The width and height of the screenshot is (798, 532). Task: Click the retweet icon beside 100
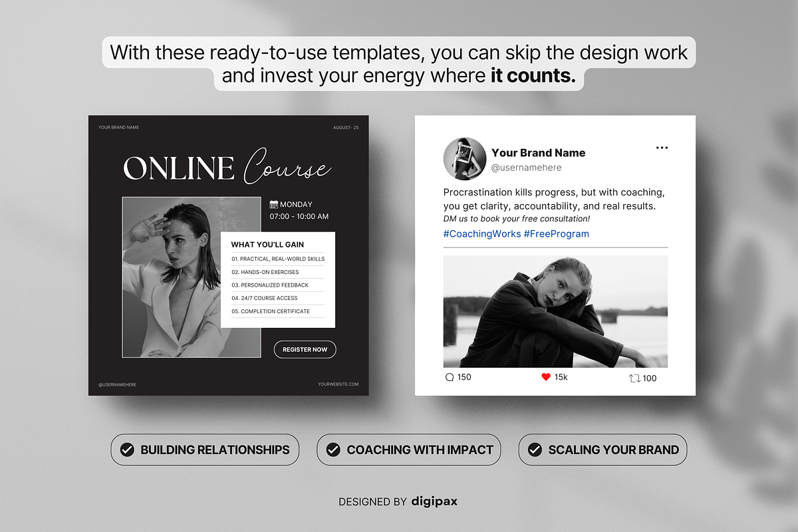[634, 378]
